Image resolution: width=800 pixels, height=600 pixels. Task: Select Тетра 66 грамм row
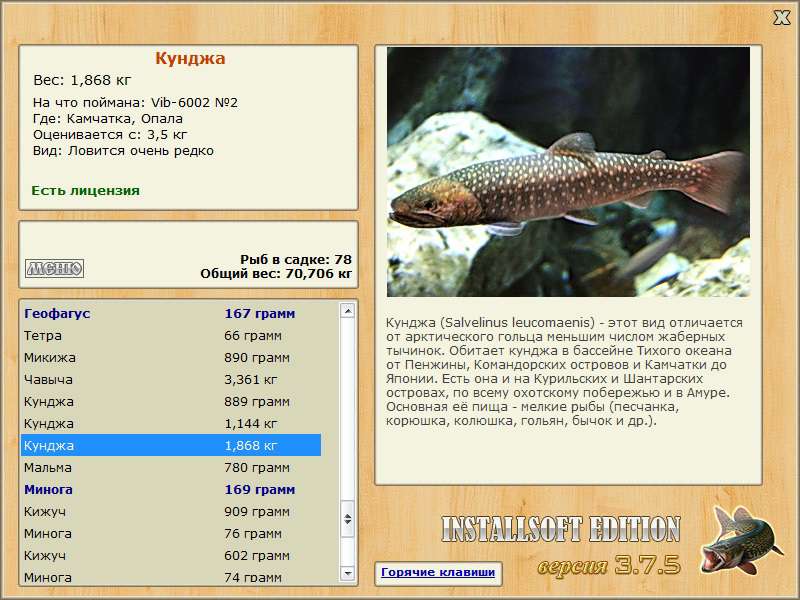click(171, 336)
